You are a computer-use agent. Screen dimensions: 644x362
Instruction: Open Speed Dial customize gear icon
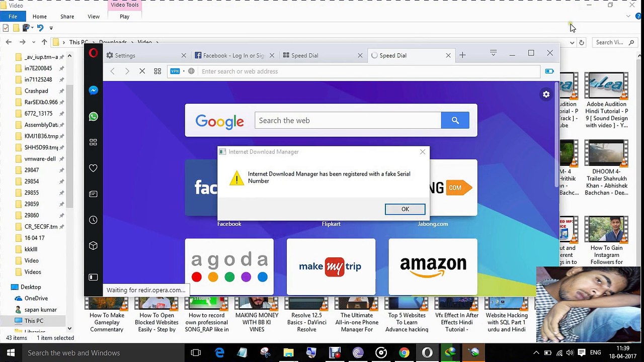(546, 94)
